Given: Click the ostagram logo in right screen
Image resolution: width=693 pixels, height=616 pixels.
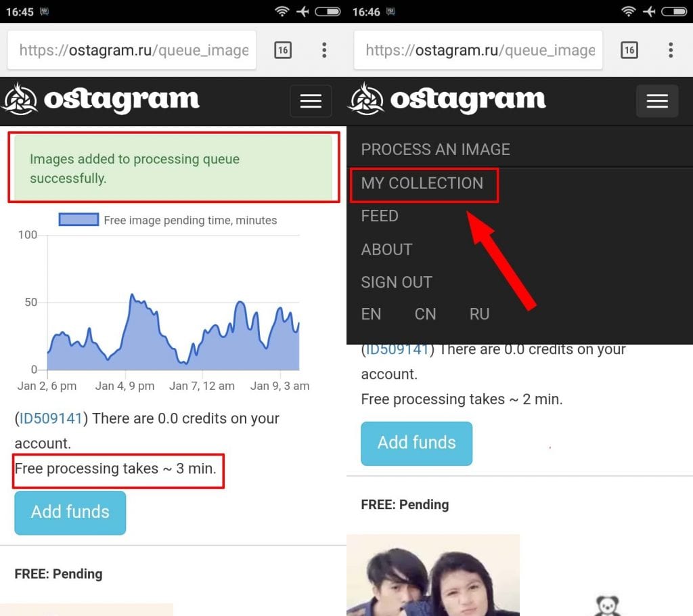Looking at the screenshot, I should [x=447, y=99].
